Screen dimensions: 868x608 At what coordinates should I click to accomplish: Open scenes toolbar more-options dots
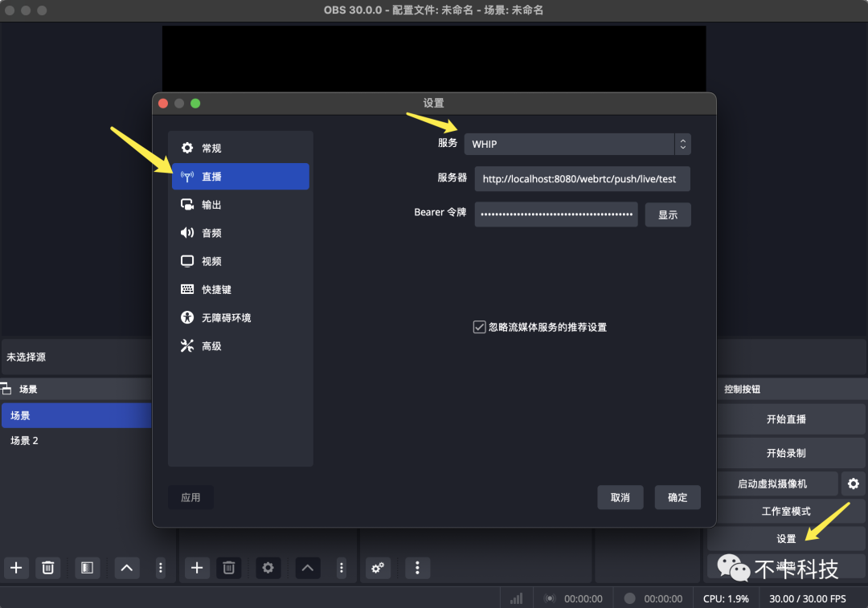click(x=161, y=568)
